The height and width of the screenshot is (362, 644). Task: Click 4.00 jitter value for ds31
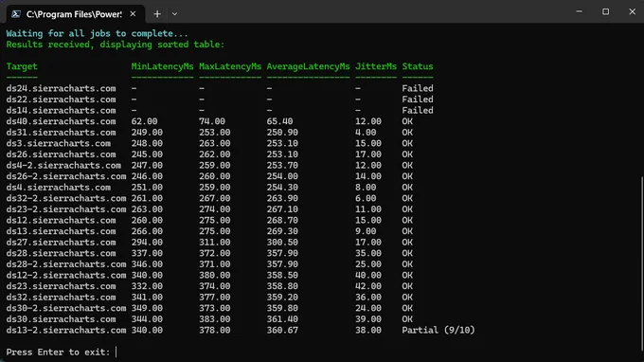click(366, 133)
